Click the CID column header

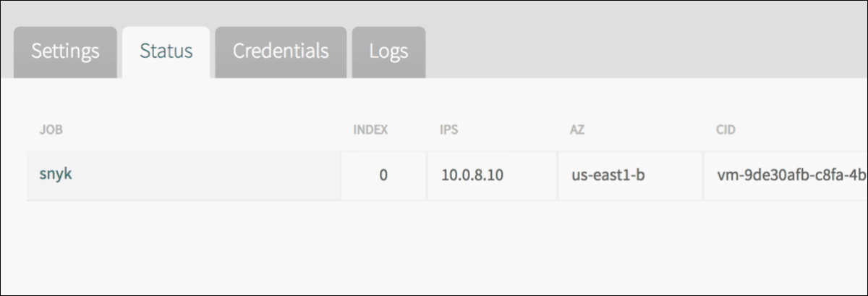(726, 130)
